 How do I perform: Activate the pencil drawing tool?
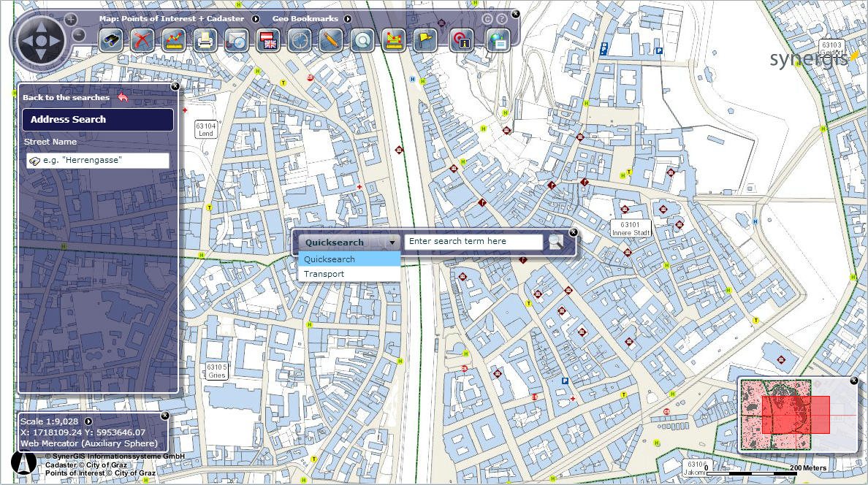331,41
